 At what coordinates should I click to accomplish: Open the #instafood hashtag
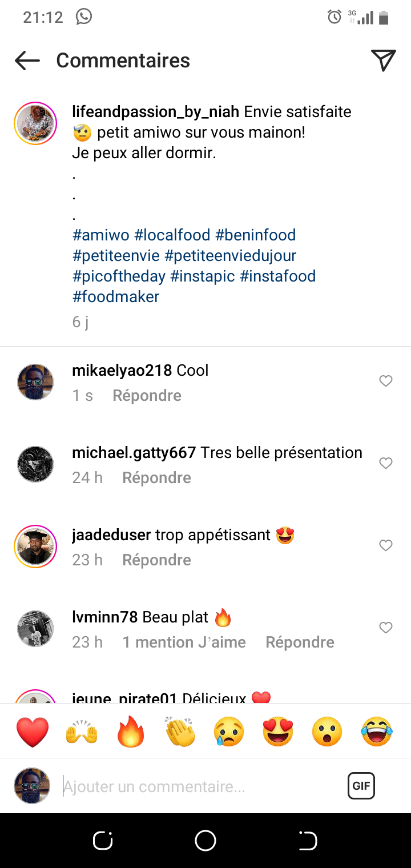pyautogui.click(x=277, y=276)
